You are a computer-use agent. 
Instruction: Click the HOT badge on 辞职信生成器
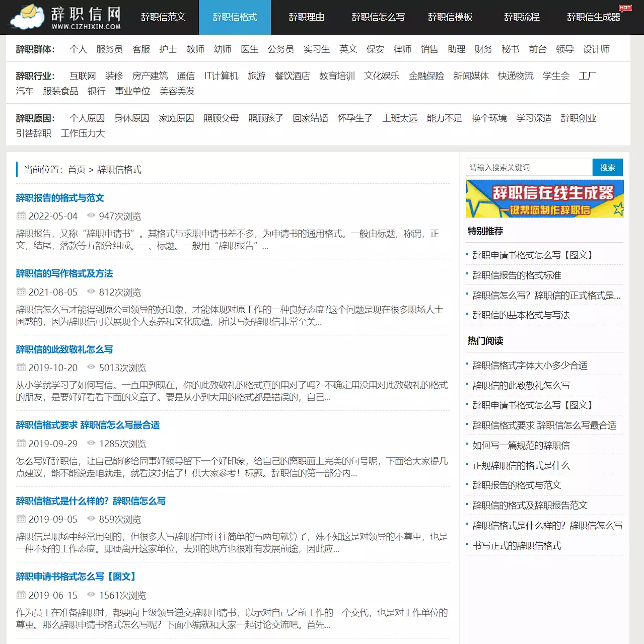[x=625, y=8]
